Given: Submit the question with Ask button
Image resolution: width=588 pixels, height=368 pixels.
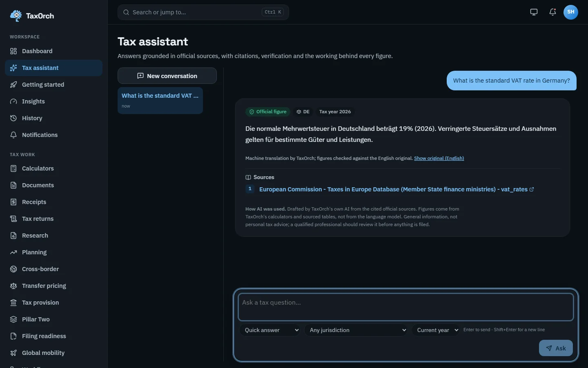Looking at the screenshot, I should click(x=556, y=348).
